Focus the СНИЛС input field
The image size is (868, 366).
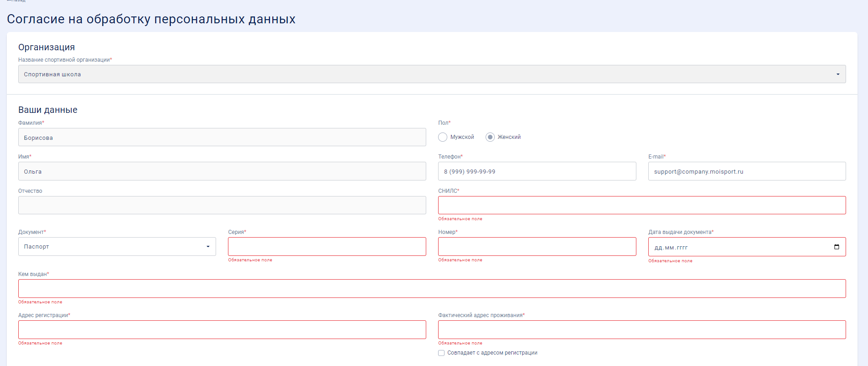[x=642, y=205]
